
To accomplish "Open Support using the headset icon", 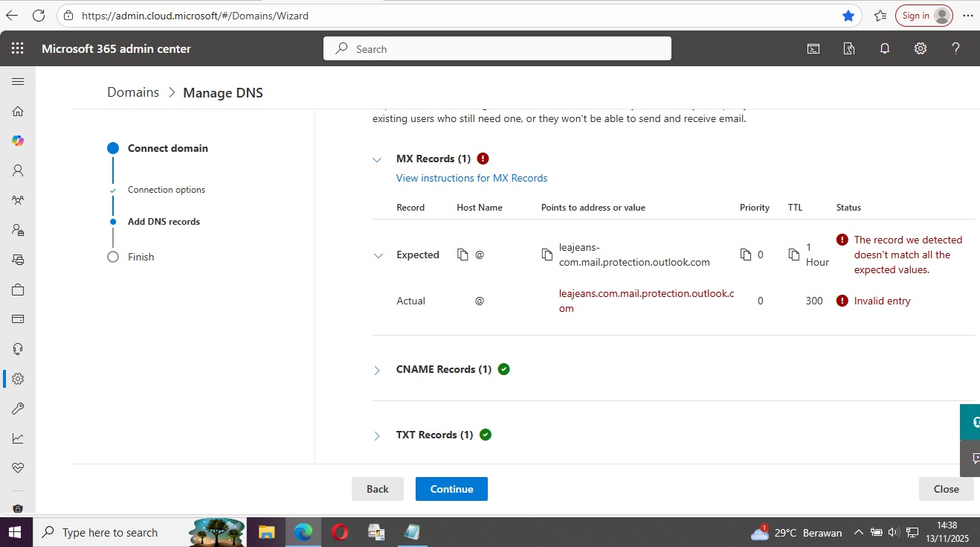I will click(17, 348).
